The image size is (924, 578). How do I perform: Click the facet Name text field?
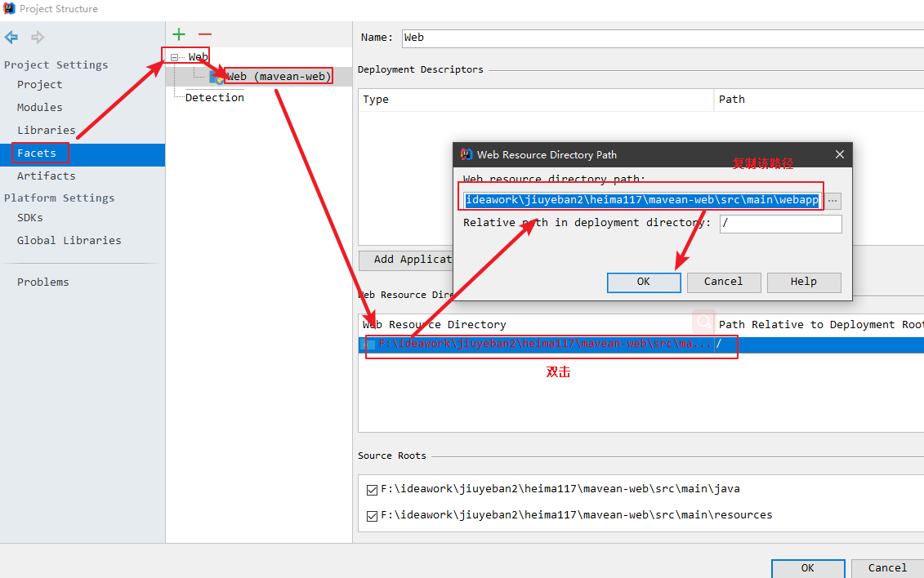click(x=662, y=38)
